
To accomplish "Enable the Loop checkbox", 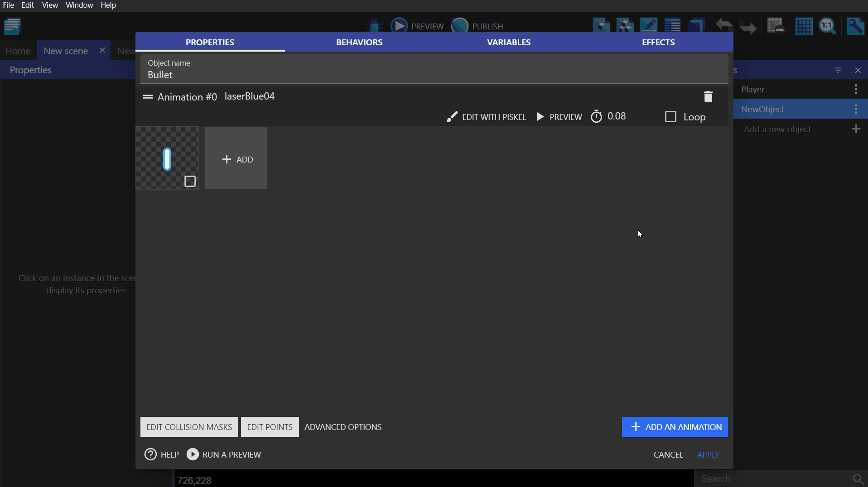I will (x=670, y=117).
